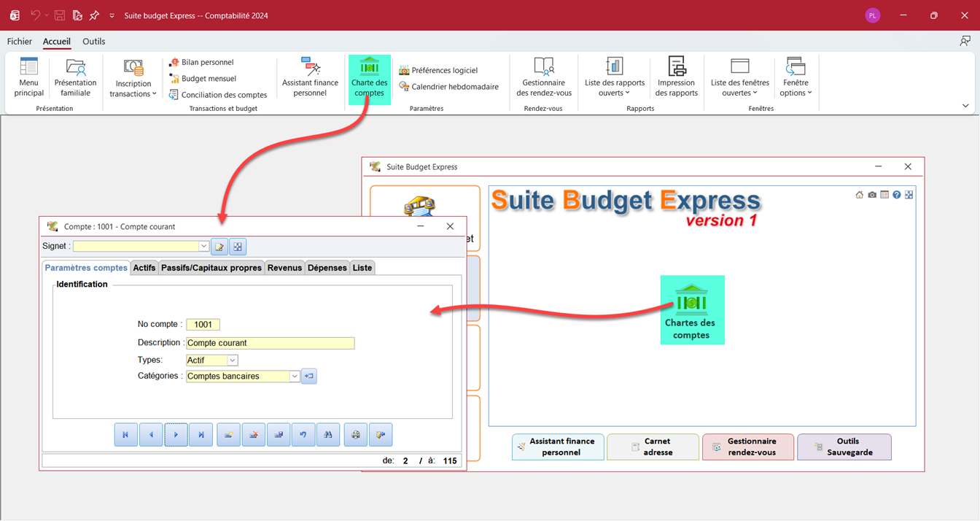Click the delete record button
Image resolution: width=980 pixels, height=521 pixels.
tap(254, 435)
